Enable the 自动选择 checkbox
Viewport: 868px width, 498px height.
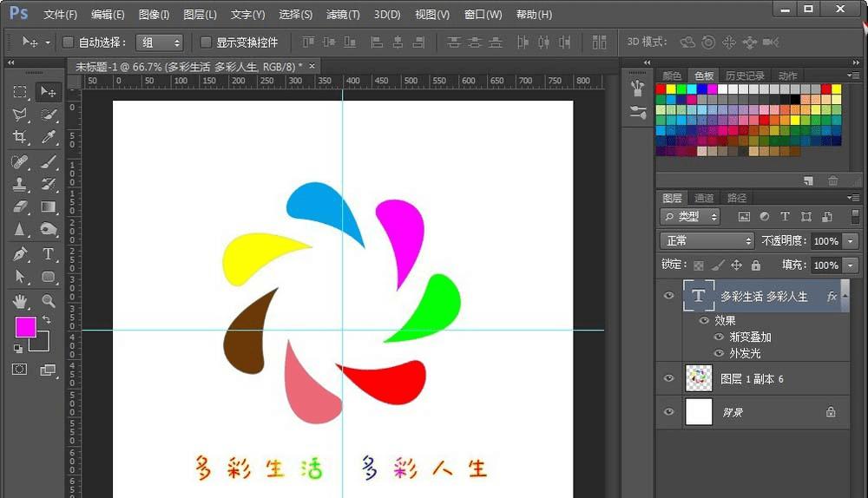click(69, 43)
